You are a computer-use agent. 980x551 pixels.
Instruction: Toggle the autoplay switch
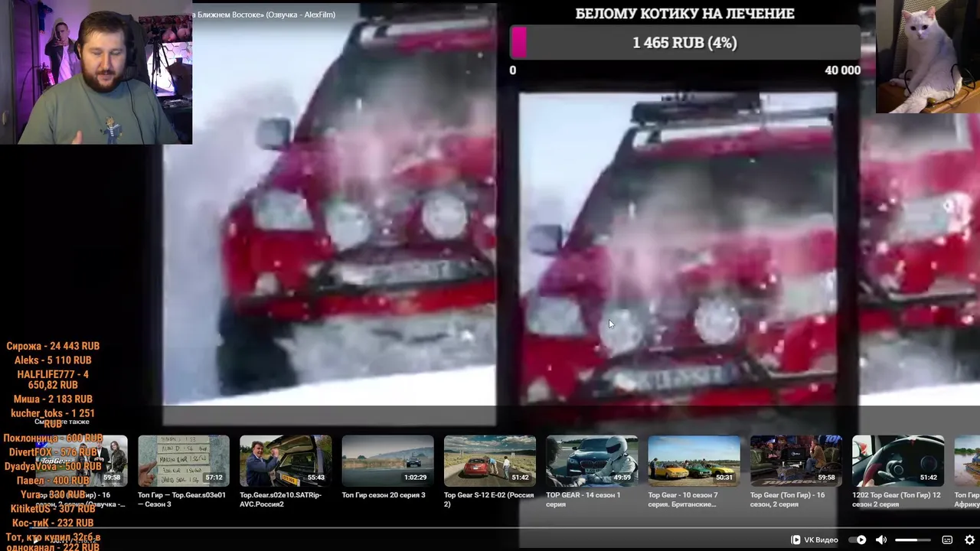tap(857, 540)
